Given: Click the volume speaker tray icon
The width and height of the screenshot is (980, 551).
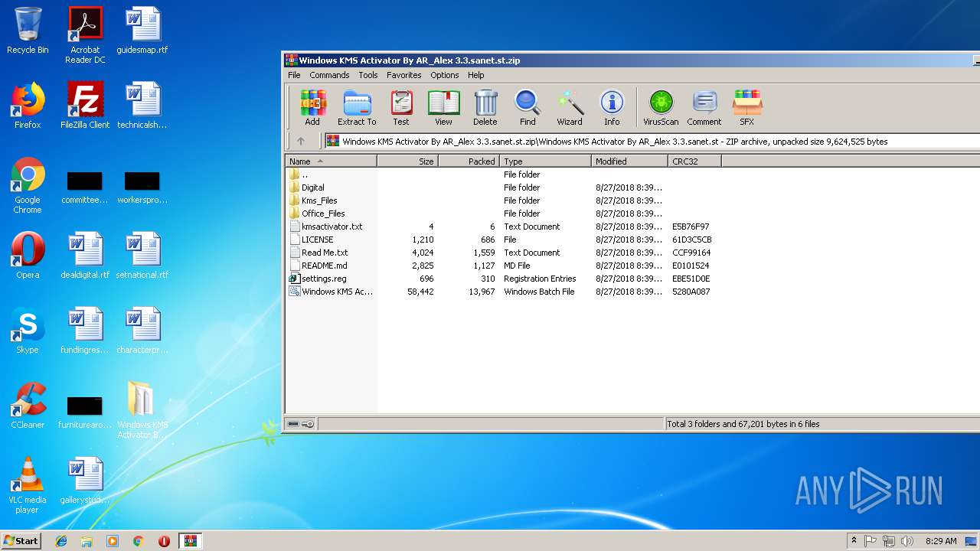Looking at the screenshot, I should (x=907, y=541).
